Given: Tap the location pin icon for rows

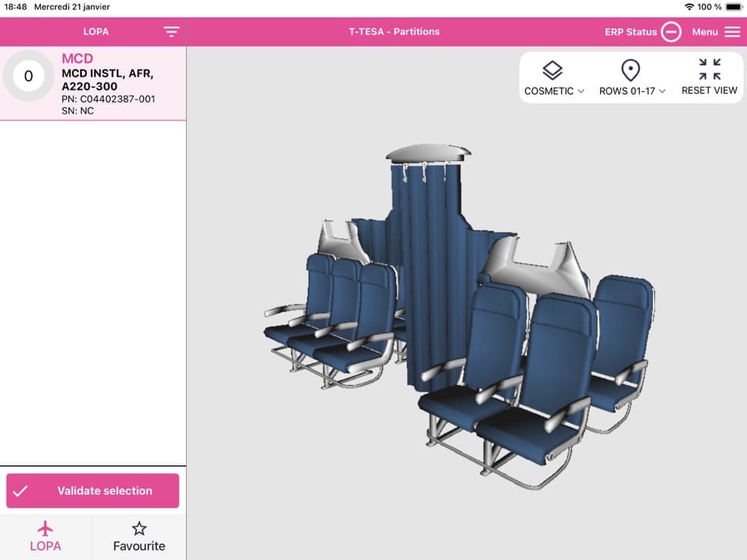Looking at the screenshot, I should (630, 71).
